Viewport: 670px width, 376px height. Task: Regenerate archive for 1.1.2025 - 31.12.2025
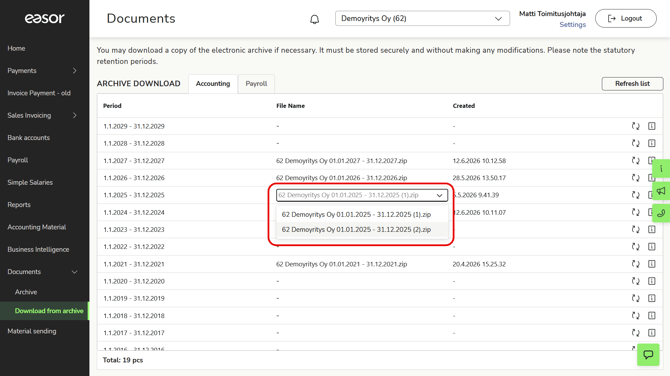(635, 195)
